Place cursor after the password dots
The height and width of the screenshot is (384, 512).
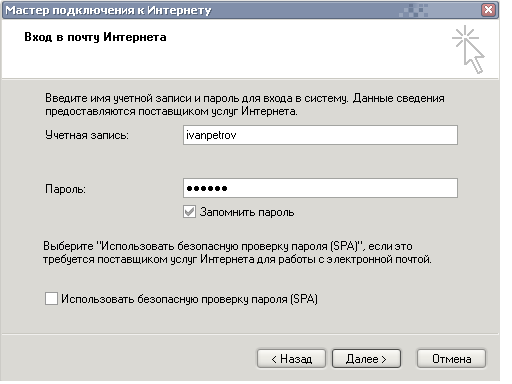[228, 188]
